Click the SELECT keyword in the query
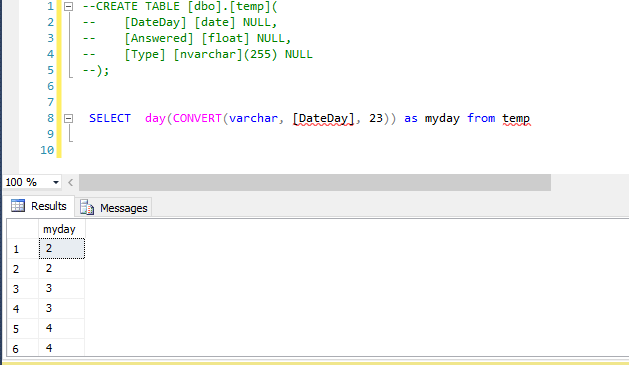 (110, 118)
